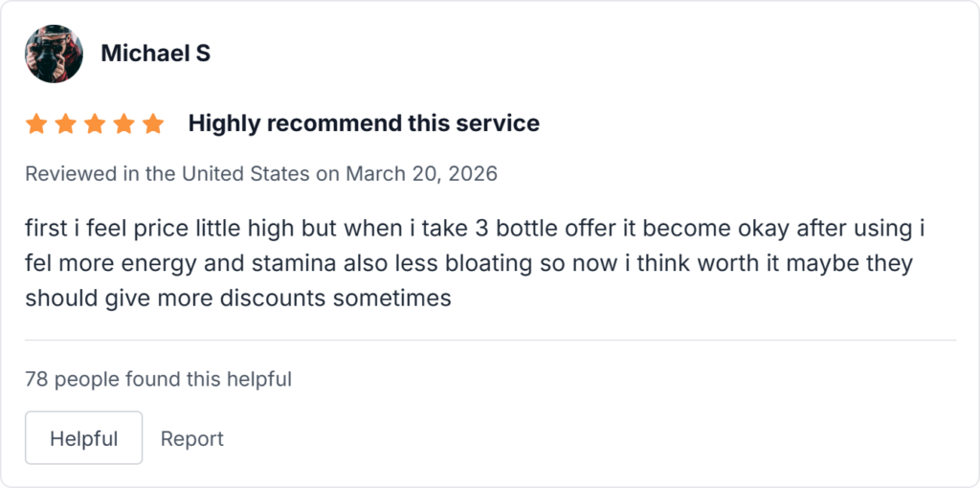Image resolution: width=980 pixels, height=488 pixels.
Task: Select the second orange rating star
Action: coord(65,123)
